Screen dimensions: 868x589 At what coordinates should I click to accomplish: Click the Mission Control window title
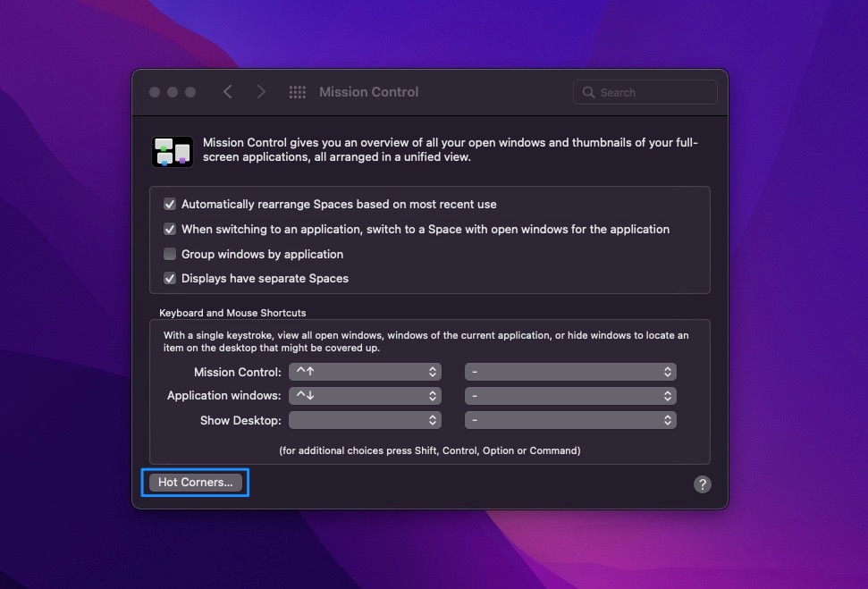coord(368,92)
